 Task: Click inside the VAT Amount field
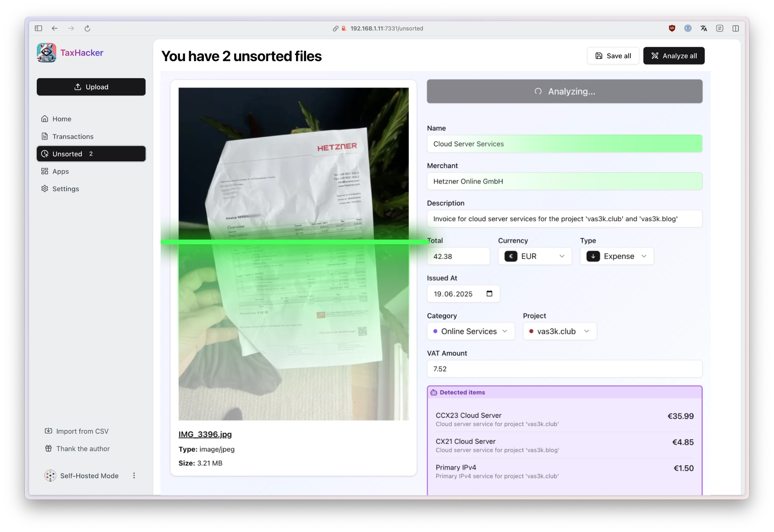564,369
